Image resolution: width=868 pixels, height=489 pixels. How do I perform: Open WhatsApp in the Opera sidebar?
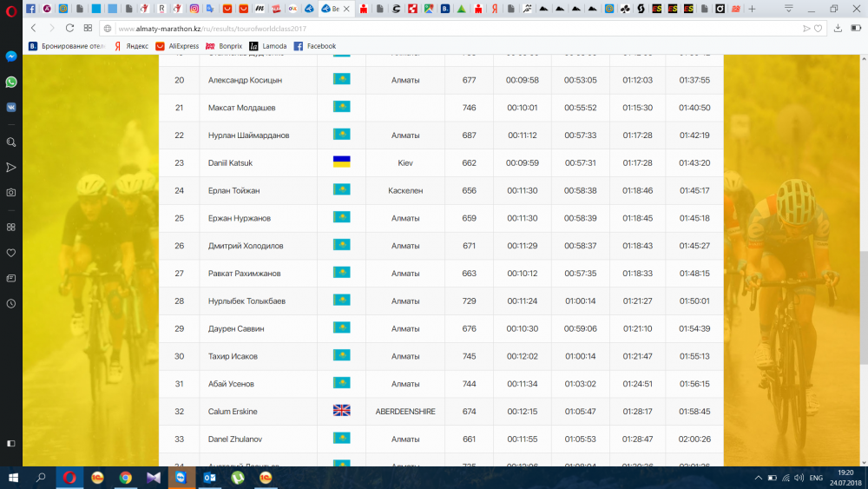point(11,82)
